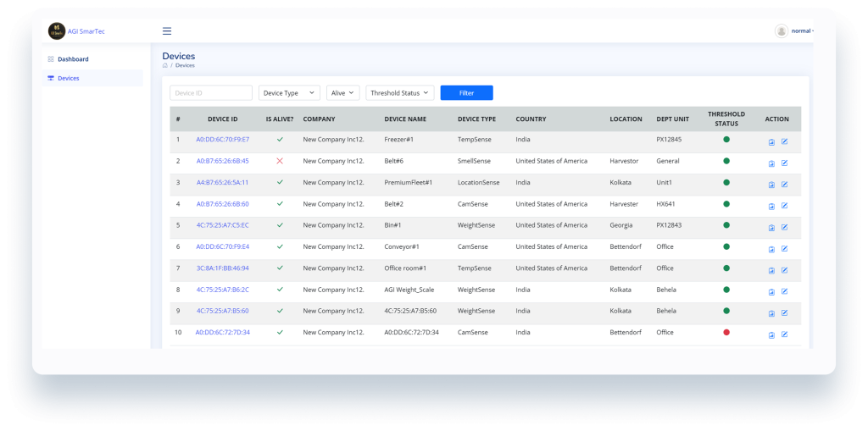
Task: Open device link A4:B7:65:26:5A:11
Action: (x=223, y=183)
